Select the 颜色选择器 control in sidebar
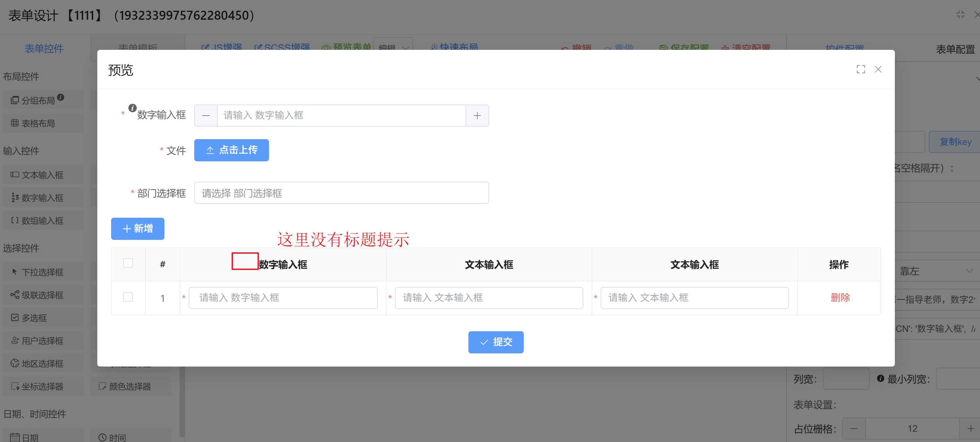This screenshot has height=442, width=980. (x=129, y=387)
